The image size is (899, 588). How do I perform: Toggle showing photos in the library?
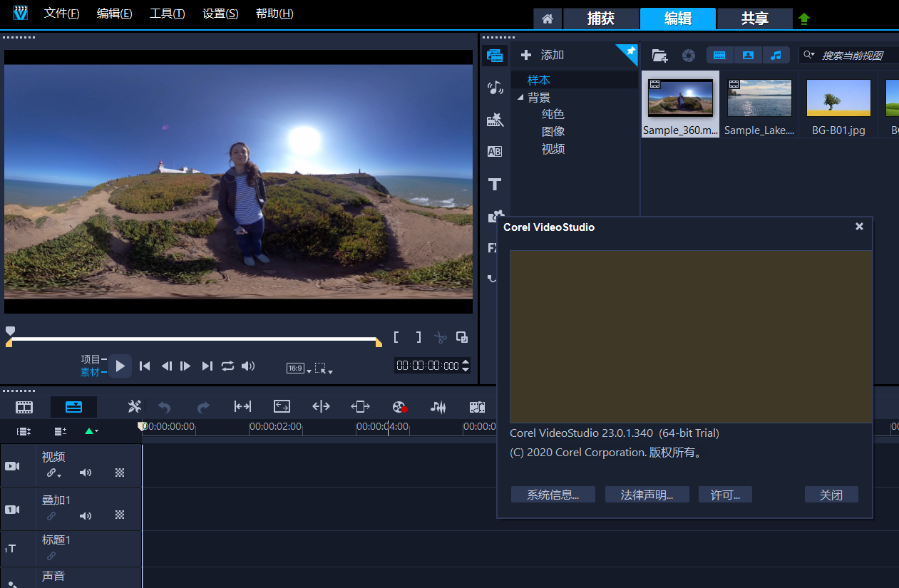(x=748, y=55)
